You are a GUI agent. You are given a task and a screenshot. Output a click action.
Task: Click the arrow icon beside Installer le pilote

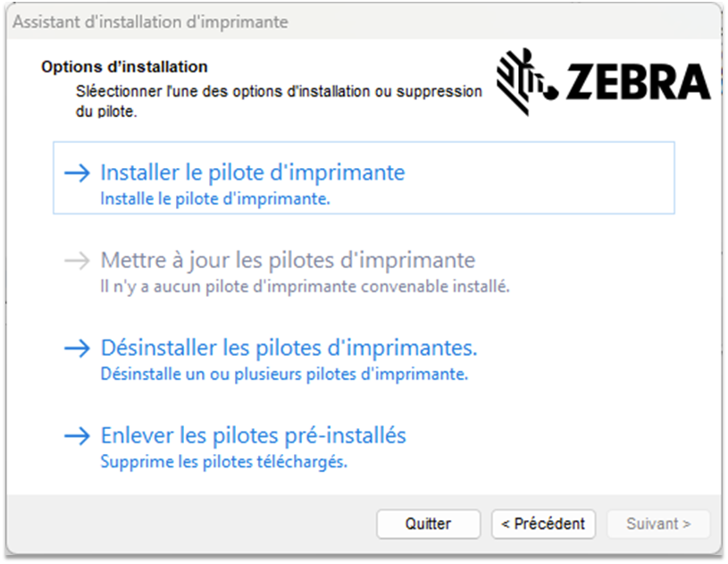tap(78, 173)
